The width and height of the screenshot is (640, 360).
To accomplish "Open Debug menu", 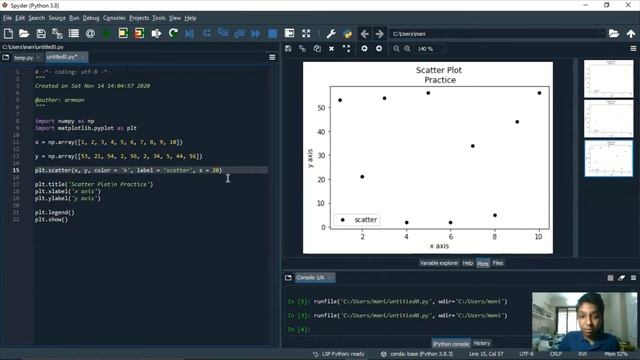I will [91, 18].
